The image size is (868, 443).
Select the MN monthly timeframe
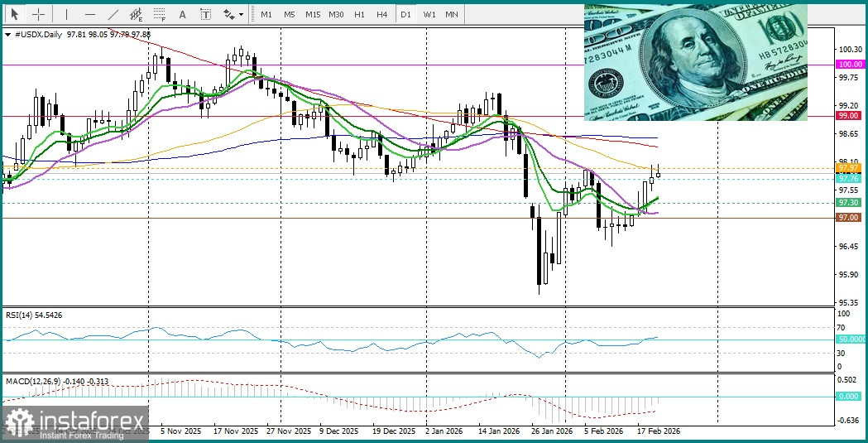[452, 14]
